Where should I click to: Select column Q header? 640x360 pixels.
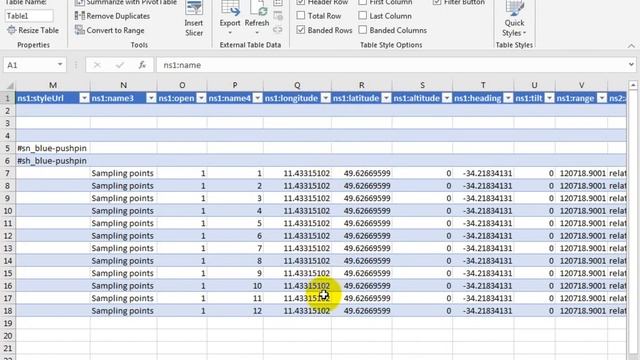(297, 85)
